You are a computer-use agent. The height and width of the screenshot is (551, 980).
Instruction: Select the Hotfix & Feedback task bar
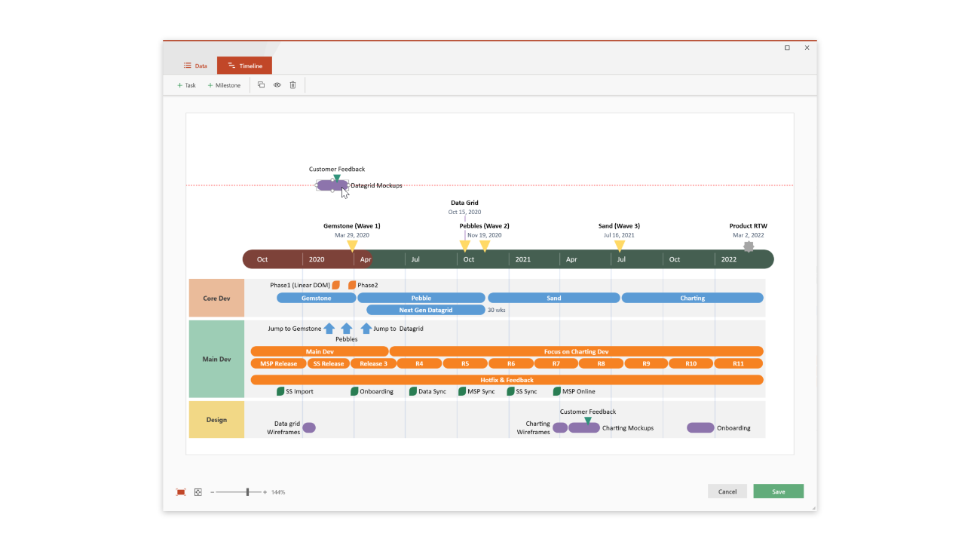(507, 380)
